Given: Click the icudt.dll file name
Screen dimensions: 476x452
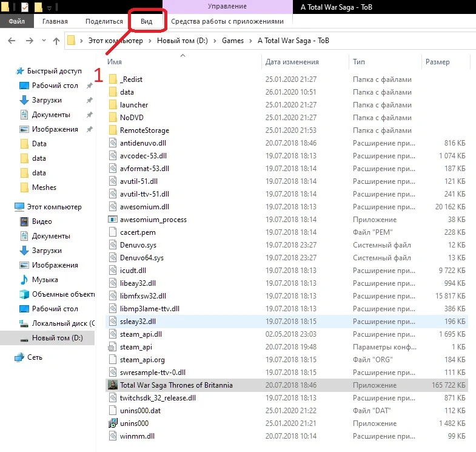Looking at the screenshot, I should tap(133, 271).
